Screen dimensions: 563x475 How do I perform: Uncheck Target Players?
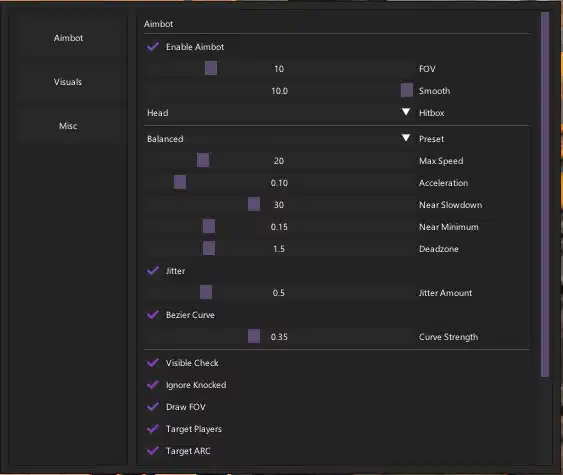coord(153,429)
